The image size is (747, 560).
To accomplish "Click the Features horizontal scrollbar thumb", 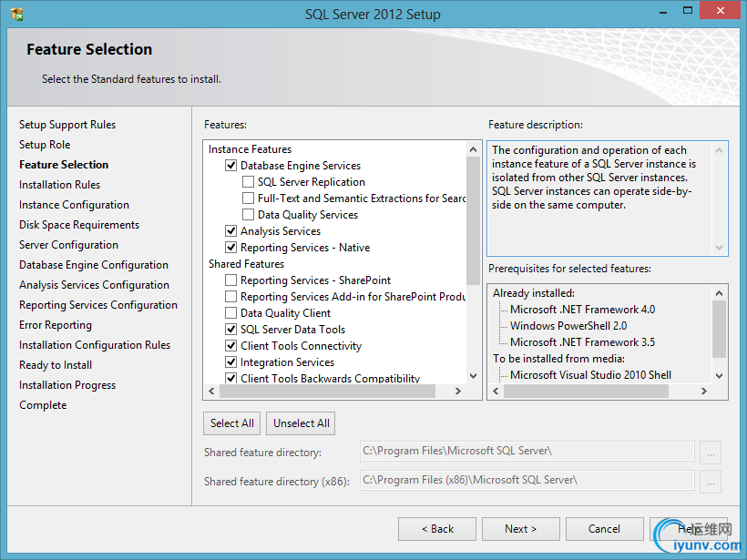I will [327, 391].
